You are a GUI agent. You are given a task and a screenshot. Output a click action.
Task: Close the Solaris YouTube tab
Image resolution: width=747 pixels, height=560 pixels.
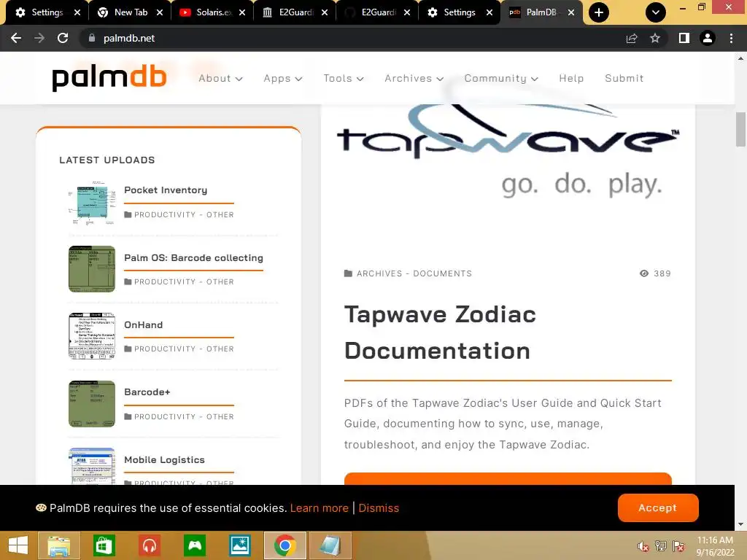click(x=242, y=12)
